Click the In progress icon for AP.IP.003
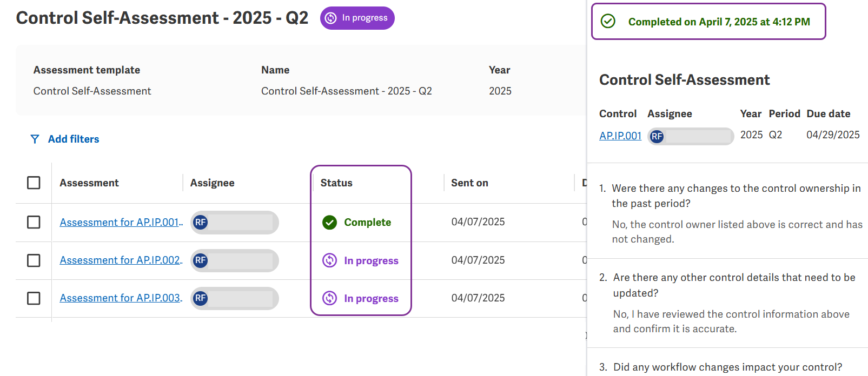Screen dimensions: 868x376 tap(329, 298)
